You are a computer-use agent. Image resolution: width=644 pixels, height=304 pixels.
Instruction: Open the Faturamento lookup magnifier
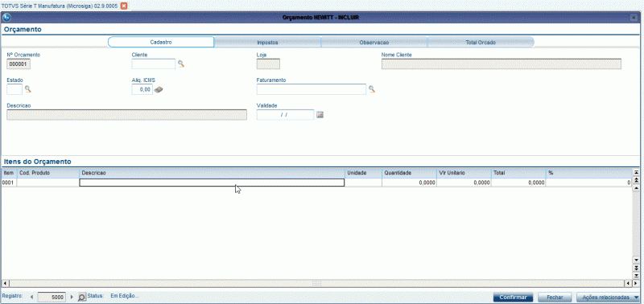point(371,89)
